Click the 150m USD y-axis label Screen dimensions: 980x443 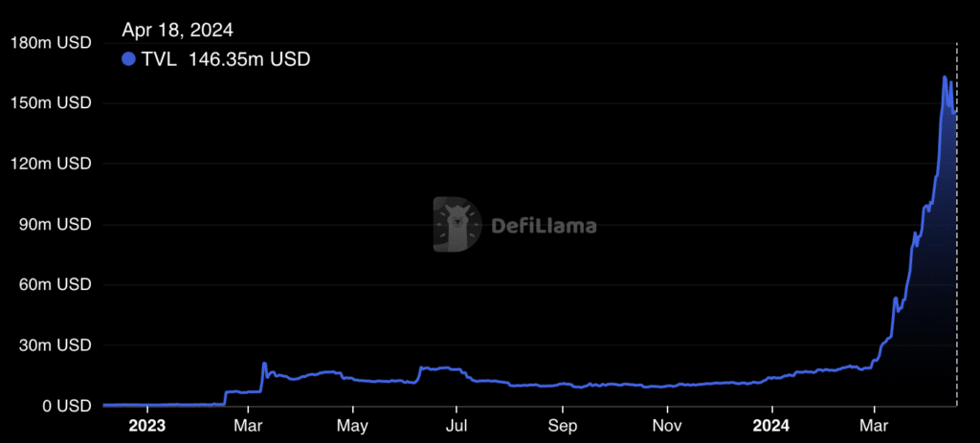click(x=51, y=102)
